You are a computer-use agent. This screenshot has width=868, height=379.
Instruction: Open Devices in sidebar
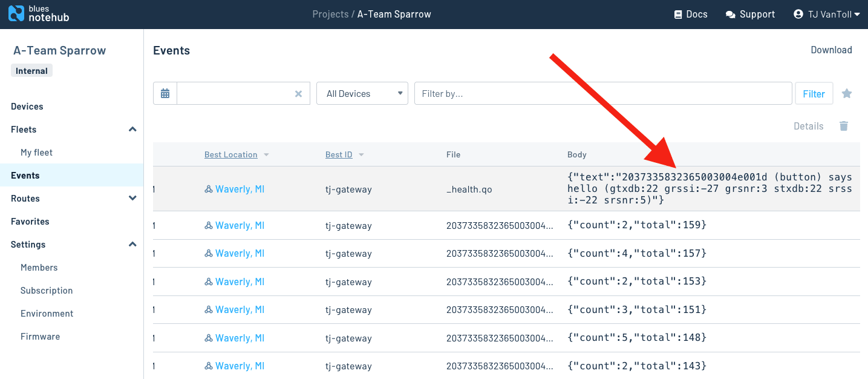pyautogui.click(x=27, y=107)
